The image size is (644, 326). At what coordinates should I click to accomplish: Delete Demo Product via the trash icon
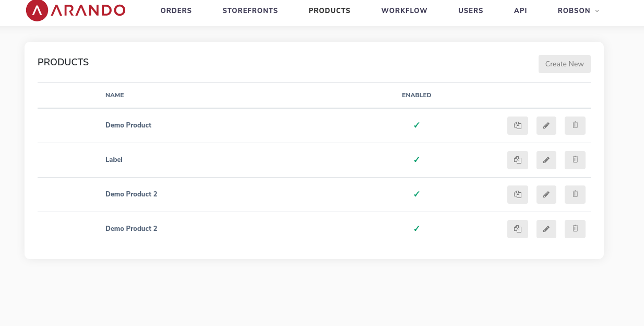(x=575, y=125)
